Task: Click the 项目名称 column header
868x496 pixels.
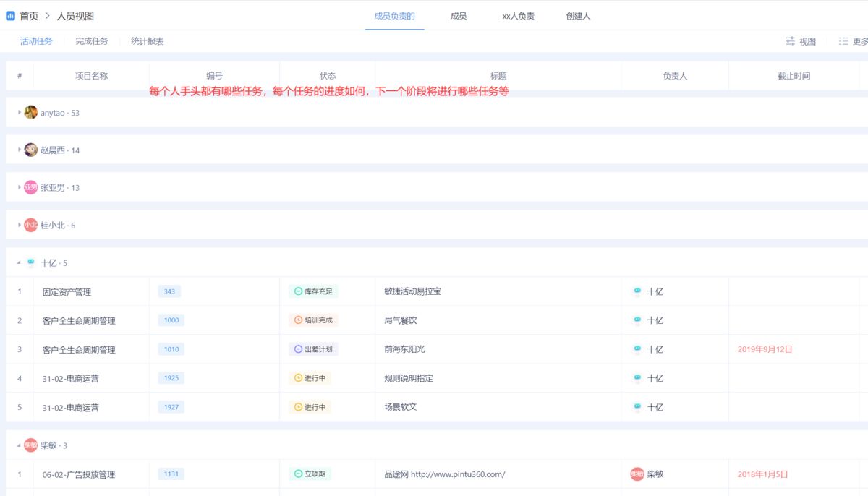Action: [x=91, y=76]
